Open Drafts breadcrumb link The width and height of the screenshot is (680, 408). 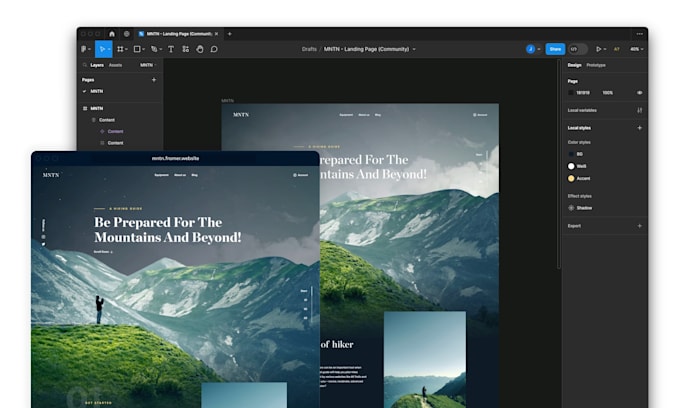click(309, 49)
